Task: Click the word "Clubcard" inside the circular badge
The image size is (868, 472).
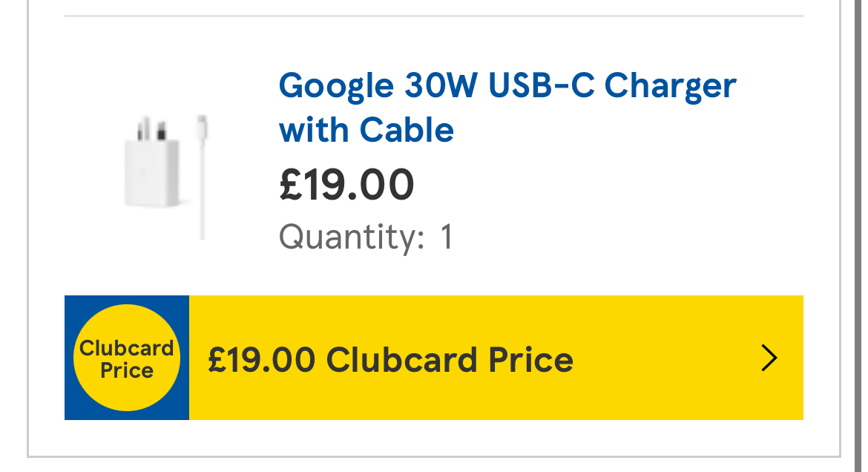Action: coord(127,348)
